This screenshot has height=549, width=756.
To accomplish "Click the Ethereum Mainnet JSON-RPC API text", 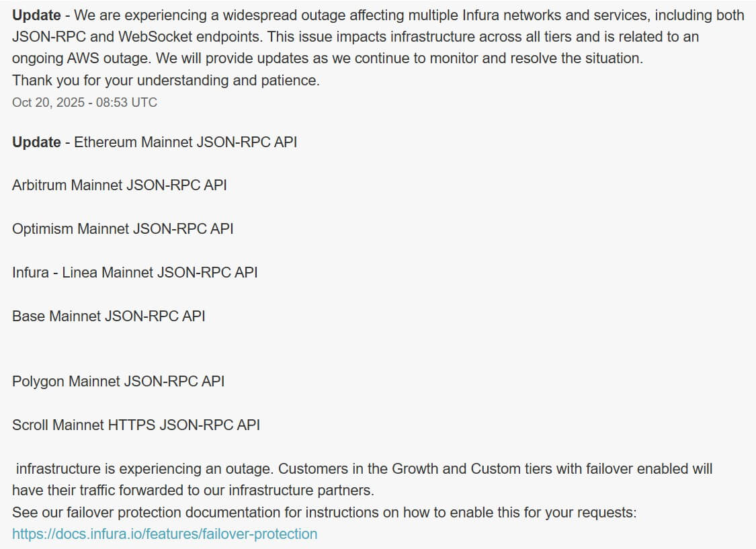I will [185, 142].
